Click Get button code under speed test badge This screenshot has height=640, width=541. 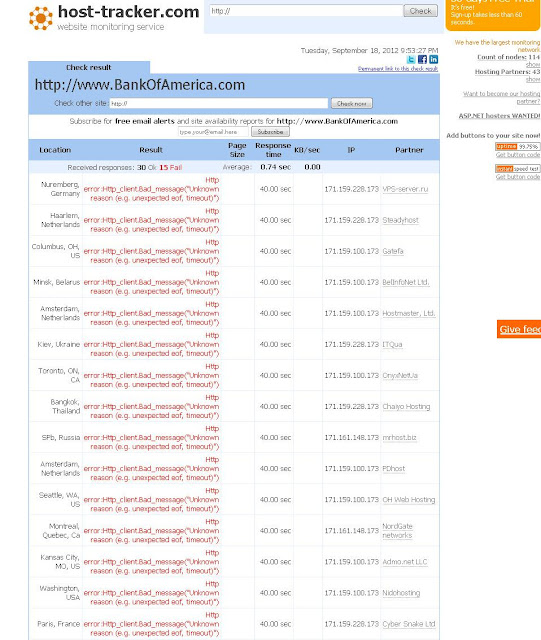518,177
